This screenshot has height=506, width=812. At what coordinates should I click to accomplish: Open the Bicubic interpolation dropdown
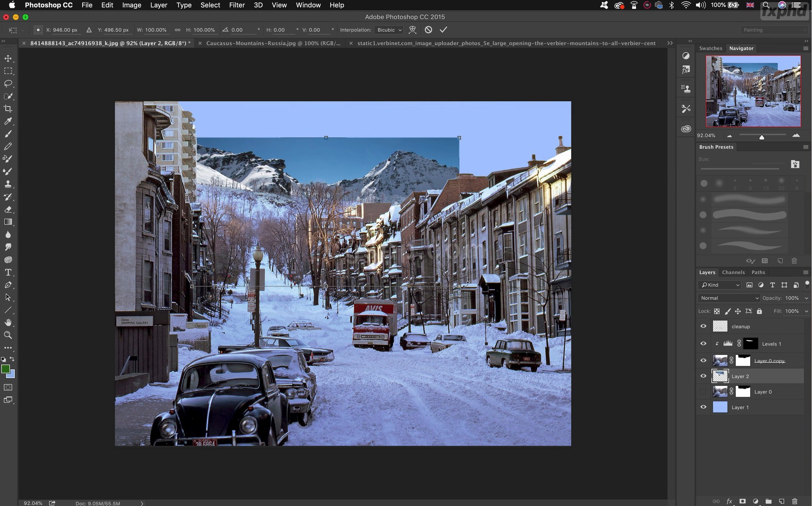point(389,30)
